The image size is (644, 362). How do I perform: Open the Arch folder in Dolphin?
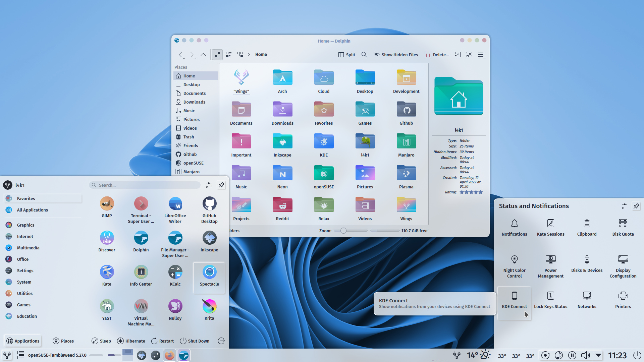click(x=282, y=81)
